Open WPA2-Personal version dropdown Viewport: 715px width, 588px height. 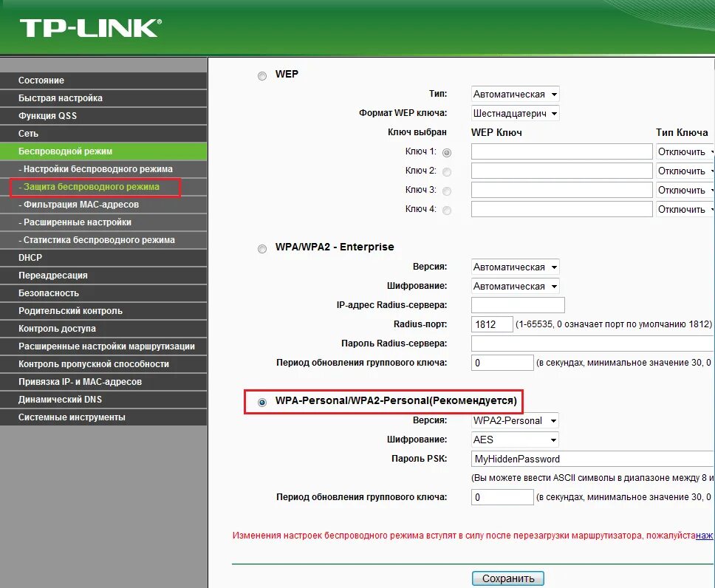coord(515,420)
